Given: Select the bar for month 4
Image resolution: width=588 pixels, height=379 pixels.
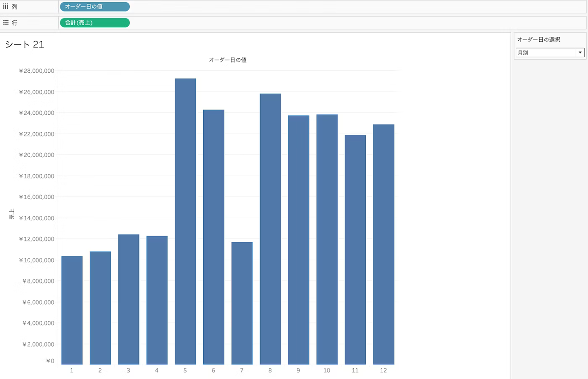Looking at the screenshot, I should 157,300.
